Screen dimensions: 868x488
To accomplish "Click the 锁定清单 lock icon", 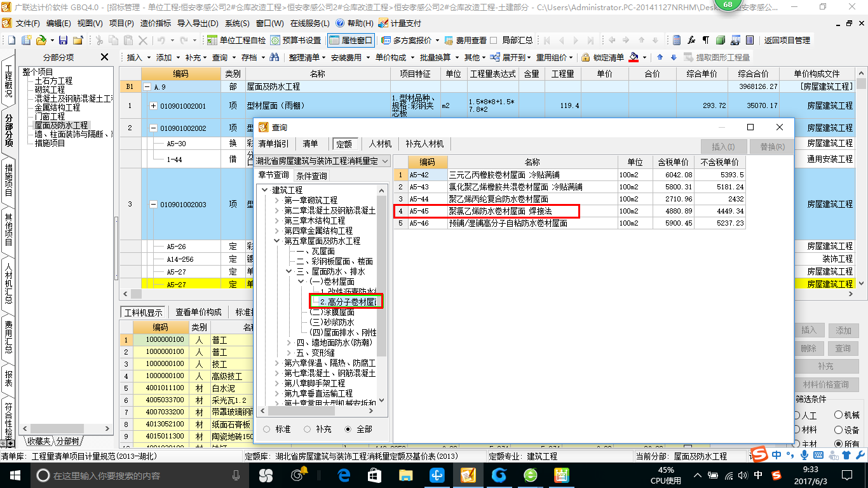I will pyautogui.click(x=586, y=57).
